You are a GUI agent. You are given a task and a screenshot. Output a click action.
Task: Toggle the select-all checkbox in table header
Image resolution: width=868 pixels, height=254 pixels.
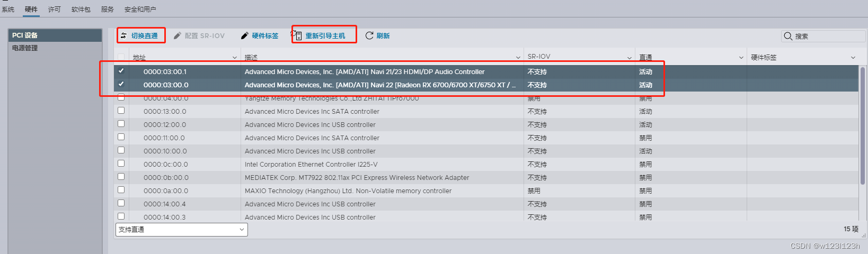(121, 57)
